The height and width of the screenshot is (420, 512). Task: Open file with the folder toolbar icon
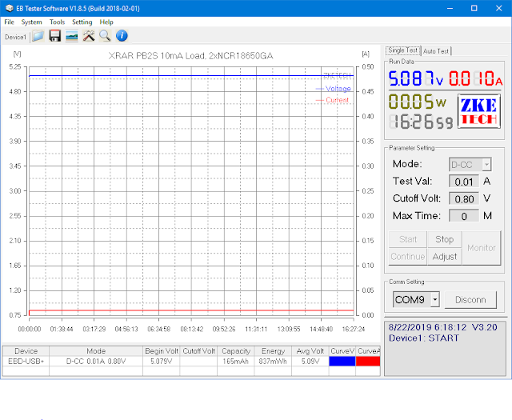pyautogui.click(x=38, y=36)
